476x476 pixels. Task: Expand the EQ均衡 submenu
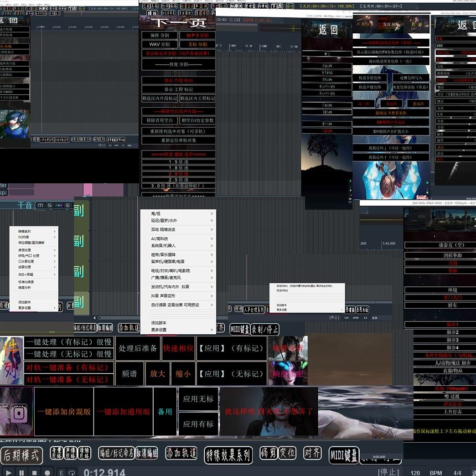[x=34, y=237]
